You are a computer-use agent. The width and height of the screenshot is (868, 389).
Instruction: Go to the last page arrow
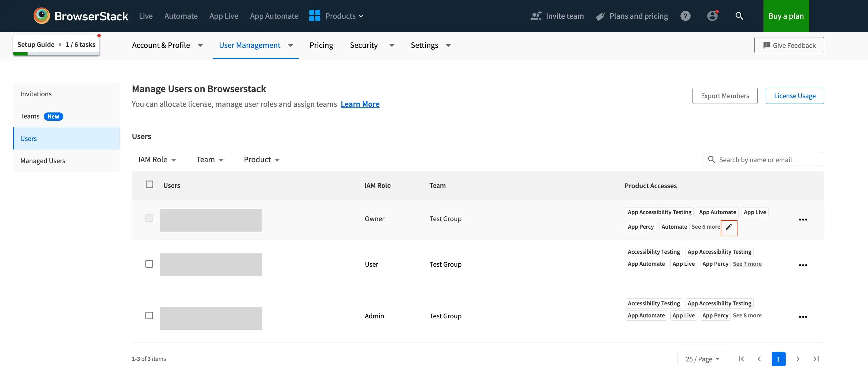coord(816,359)
